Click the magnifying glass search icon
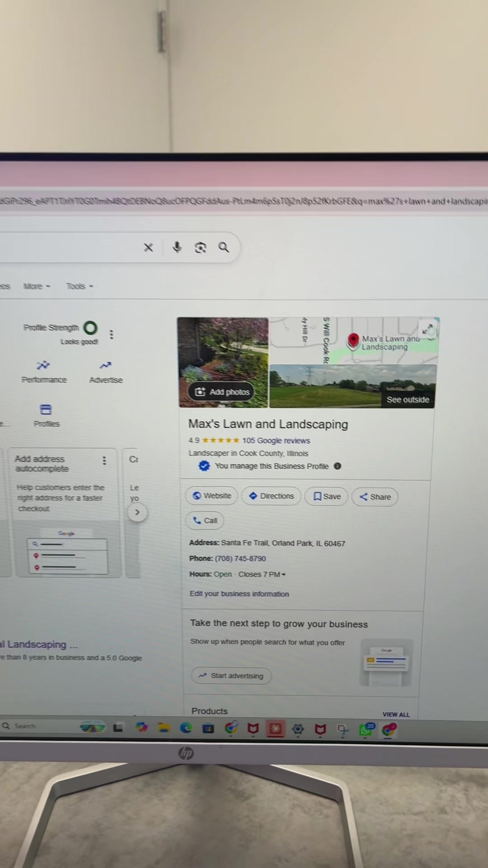Screen dimensions: 488x868 click(224, 247)
